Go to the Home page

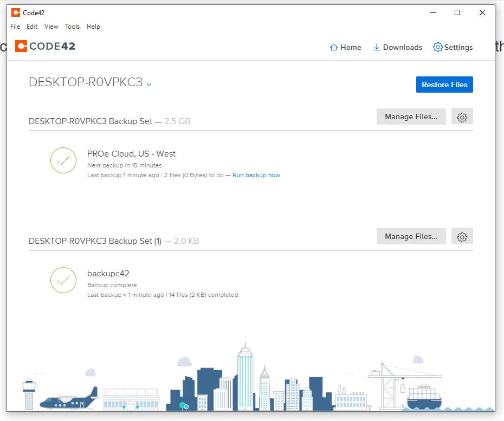point(346,47)
